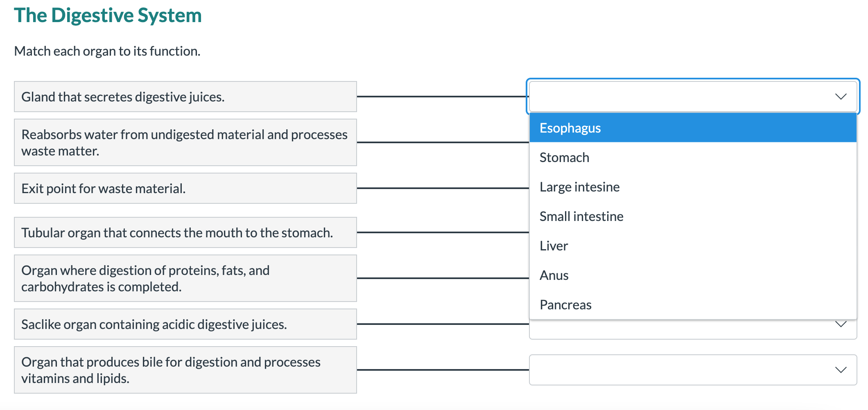The width and height of the screenshot is (868, 410).
Task: Click the empty field of the focused dropdown
Action: coord(676,97)
